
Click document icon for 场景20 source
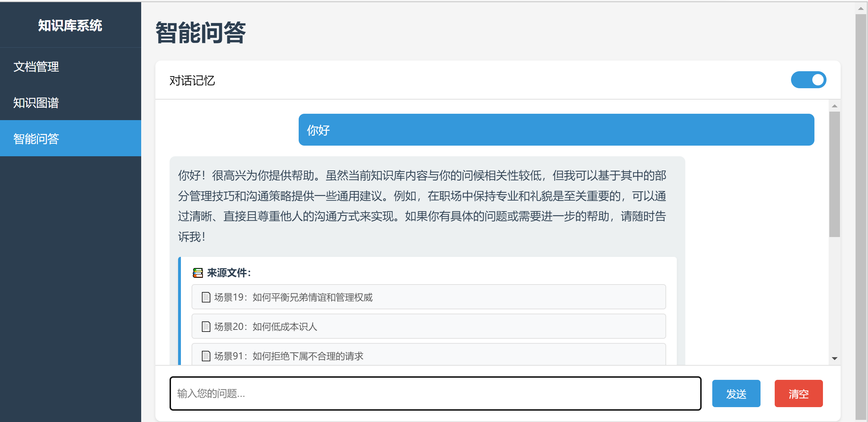(x=206, y=326)
